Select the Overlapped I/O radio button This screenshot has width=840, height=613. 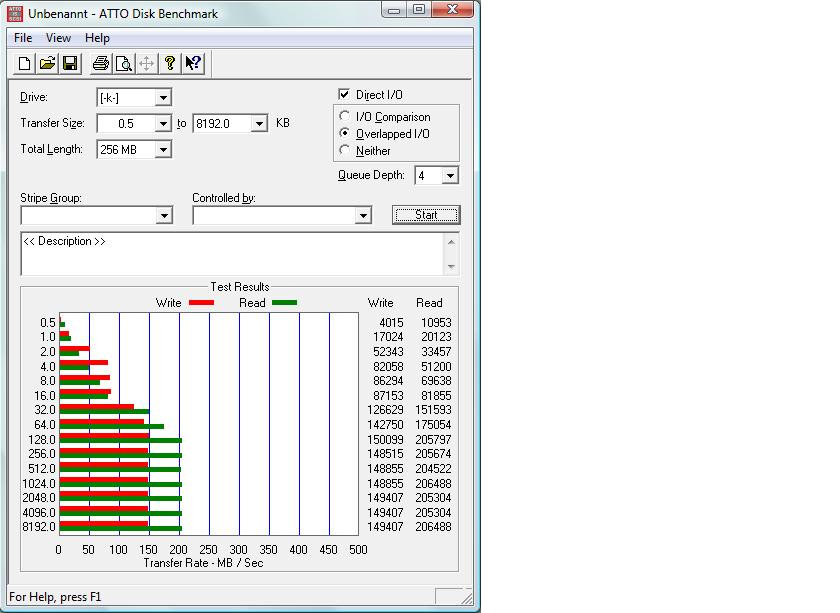pyautogui.click(x=344, y=133)
